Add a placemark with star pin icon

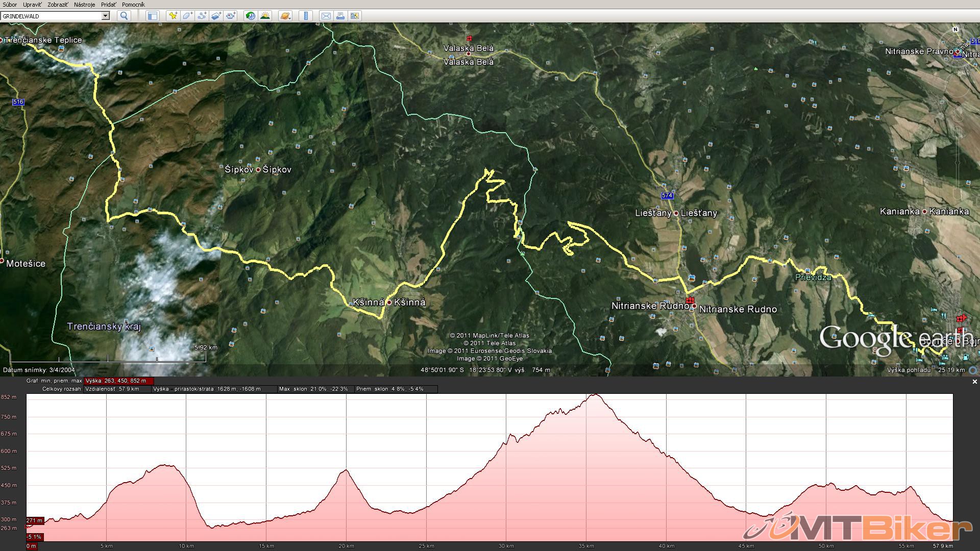pyautogui.click(x=173, y=16)
